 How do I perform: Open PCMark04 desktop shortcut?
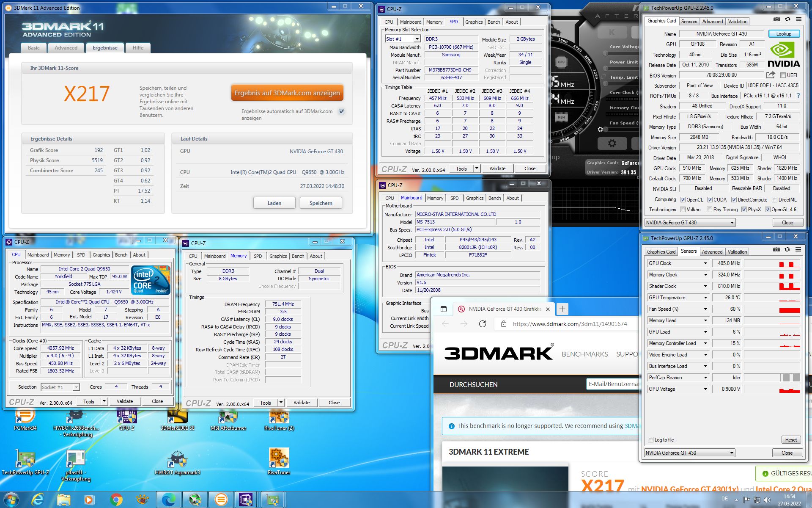(x=25, y=420)
